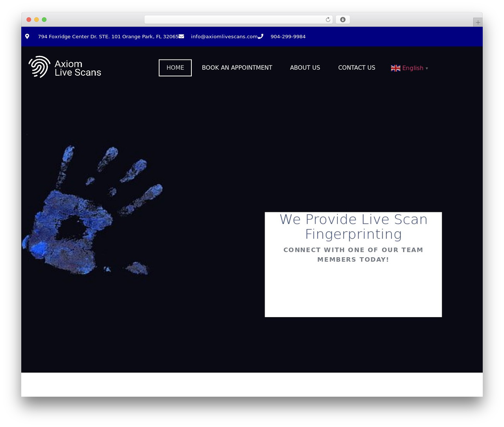This screenshot has width=504, height=427.
Task: Open the browser downloads button
Action: pos(343,20)
